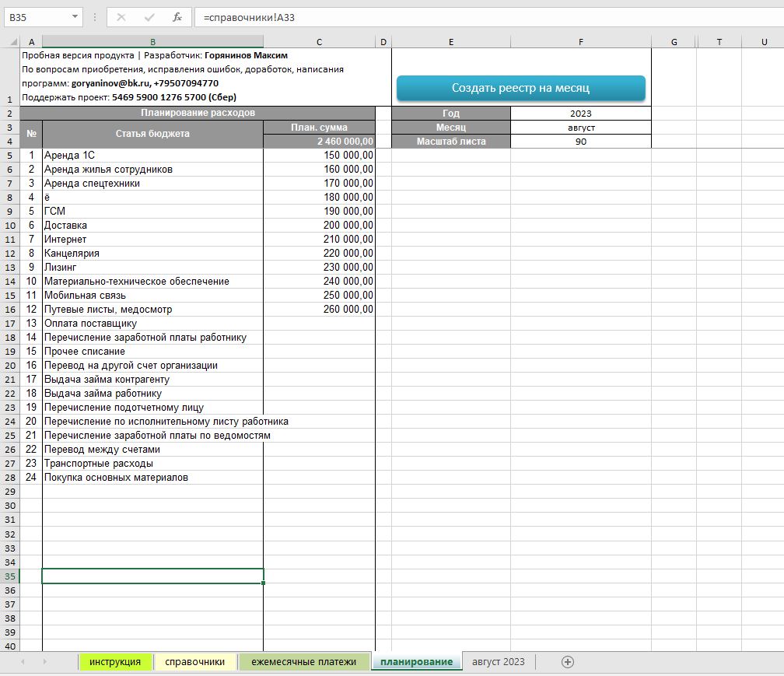Click the next sheet scroll arrow

[x=44, y=662]
